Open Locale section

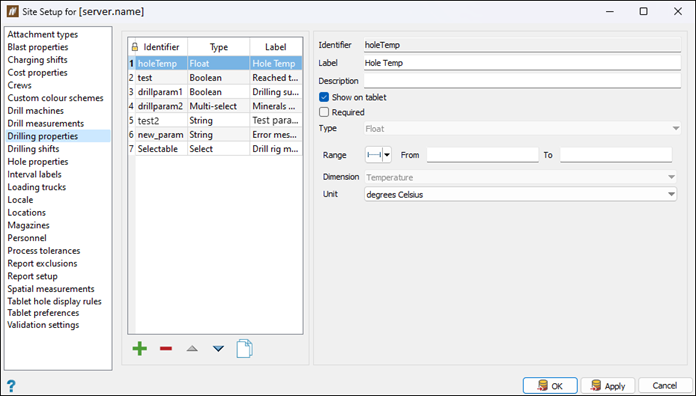coord(20,200)
